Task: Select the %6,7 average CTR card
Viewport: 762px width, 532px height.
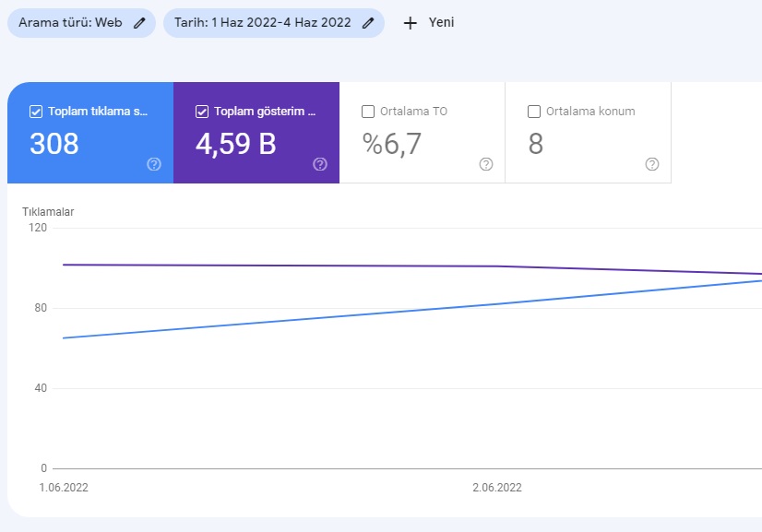Action: coord(423,133)
